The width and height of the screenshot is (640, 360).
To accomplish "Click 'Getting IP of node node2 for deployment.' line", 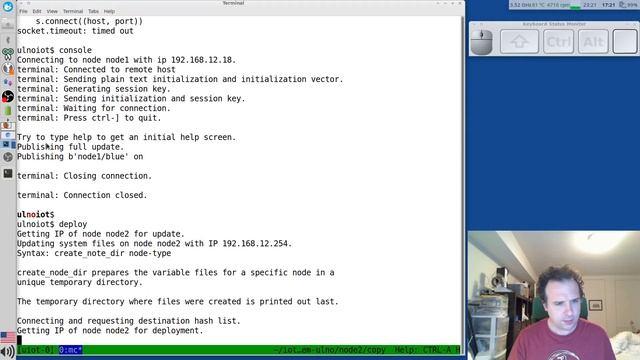I will pos(110,331).
